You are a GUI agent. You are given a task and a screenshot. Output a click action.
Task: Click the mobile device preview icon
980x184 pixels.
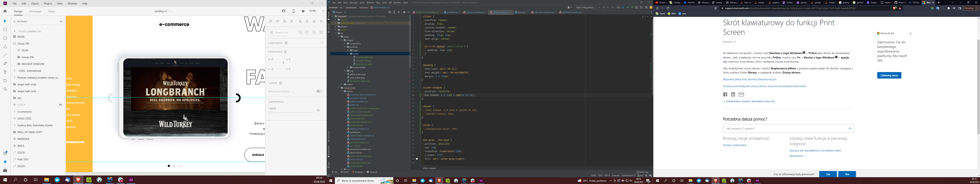293,11
